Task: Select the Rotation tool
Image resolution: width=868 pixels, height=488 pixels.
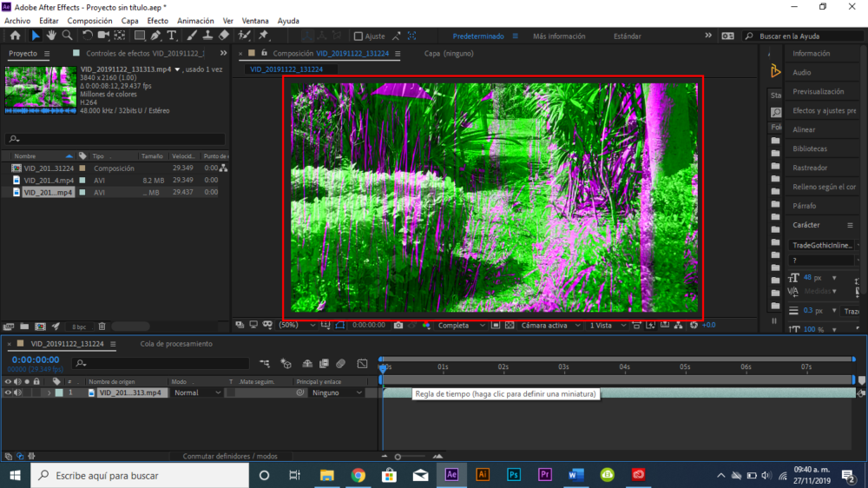Action: pyautogui.click(x=88, y=36)
